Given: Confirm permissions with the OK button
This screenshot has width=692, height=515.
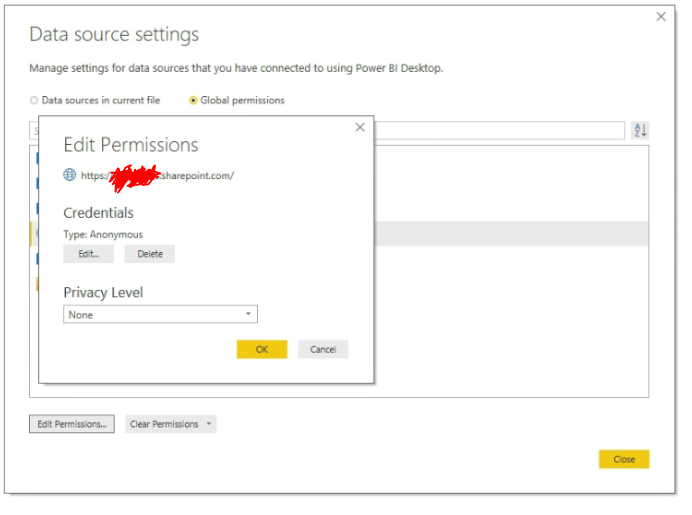Looking at the screenshot, I should click(x=262, y=349).
